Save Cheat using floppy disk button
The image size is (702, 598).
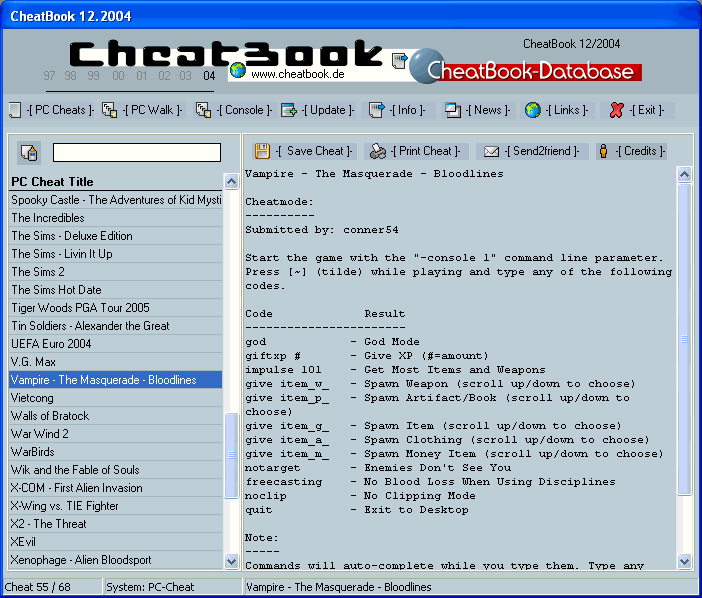point(262,151)
